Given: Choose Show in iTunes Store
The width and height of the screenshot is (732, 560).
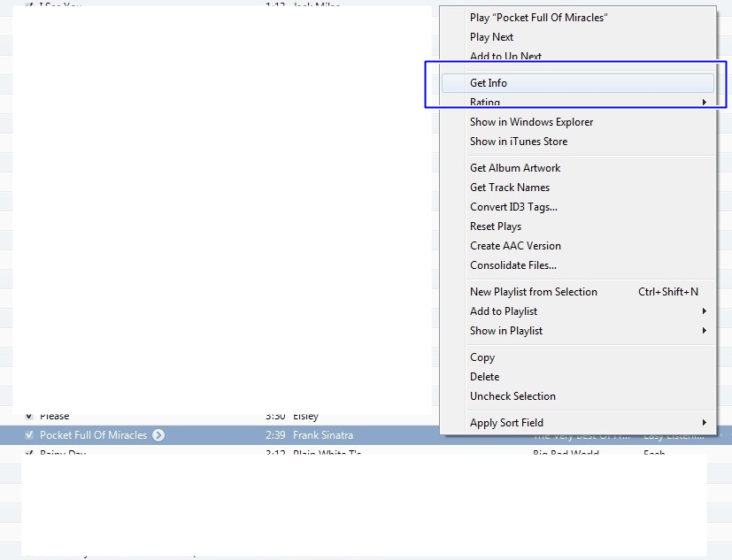Looking at the screenshot, I should (x=578, y=142).
